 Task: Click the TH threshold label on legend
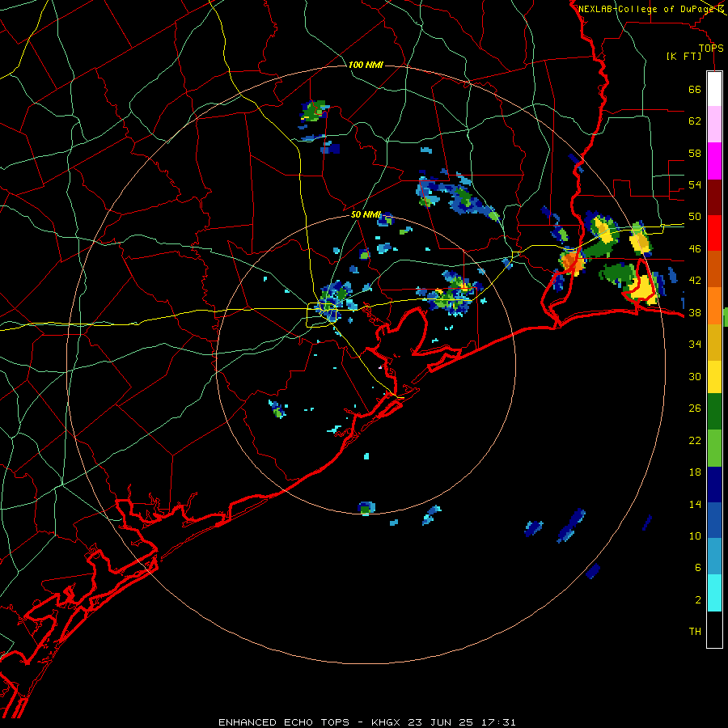click(695, 632)
